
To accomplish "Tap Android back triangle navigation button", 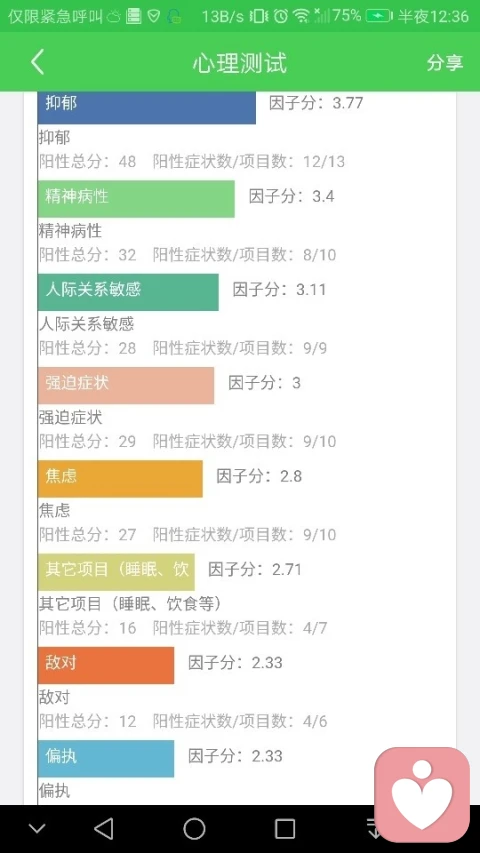I will click(x=103, y=829).
